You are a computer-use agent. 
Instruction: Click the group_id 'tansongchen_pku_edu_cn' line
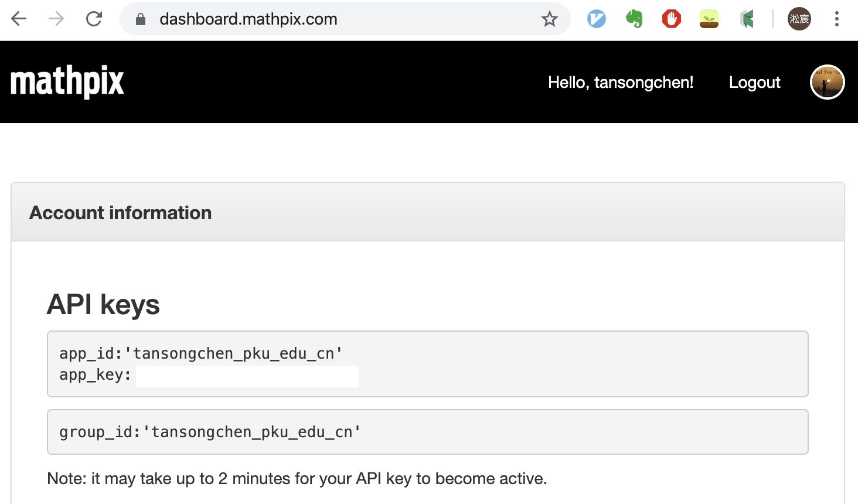210,432
